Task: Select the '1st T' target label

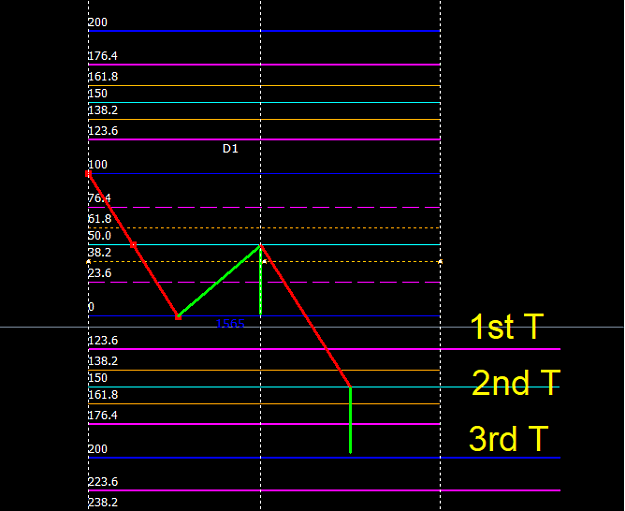Action: pyautogui.click(x=507, y=326)
